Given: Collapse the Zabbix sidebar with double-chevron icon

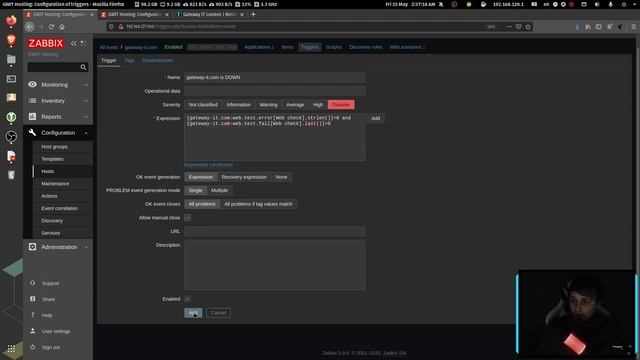Looking at the screenshot, I should 73,43.
